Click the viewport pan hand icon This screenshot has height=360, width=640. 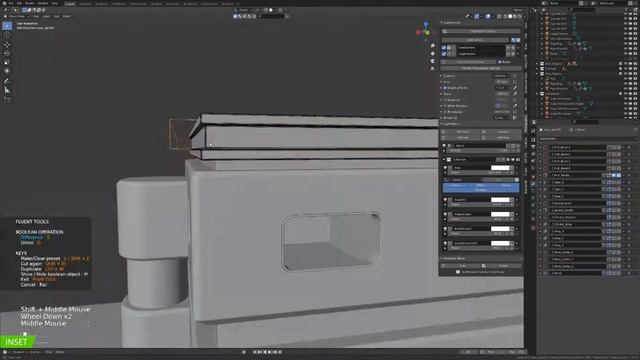433,53
